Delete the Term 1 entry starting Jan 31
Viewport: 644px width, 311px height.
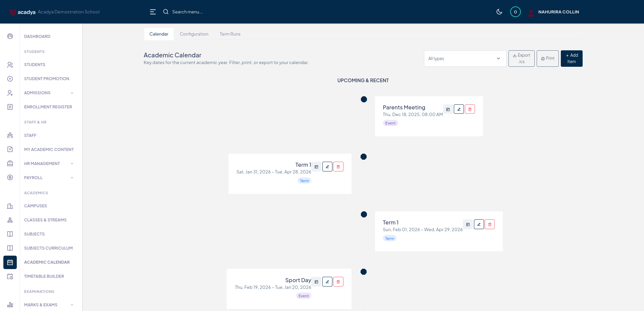338,167
